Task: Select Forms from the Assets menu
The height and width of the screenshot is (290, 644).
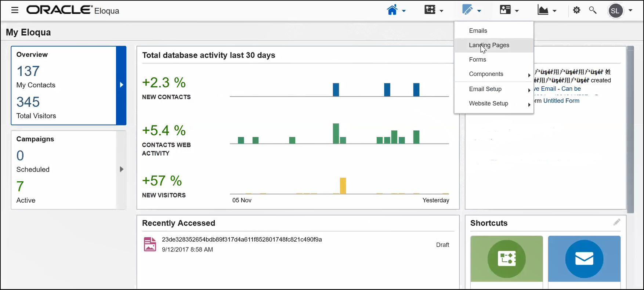Action: [x=478, y=59]
